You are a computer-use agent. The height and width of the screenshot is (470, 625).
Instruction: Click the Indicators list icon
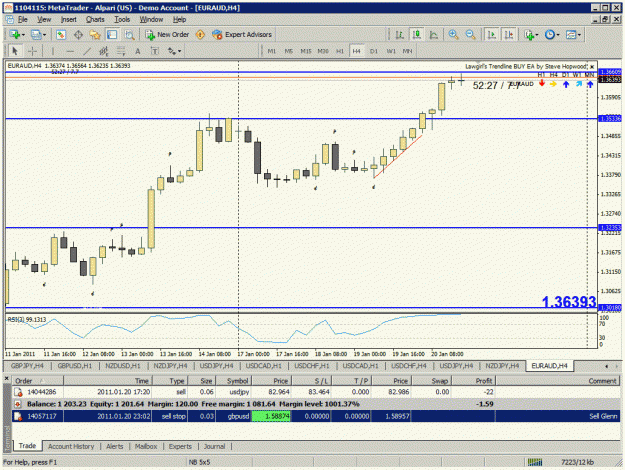click(x=529, y=35)
